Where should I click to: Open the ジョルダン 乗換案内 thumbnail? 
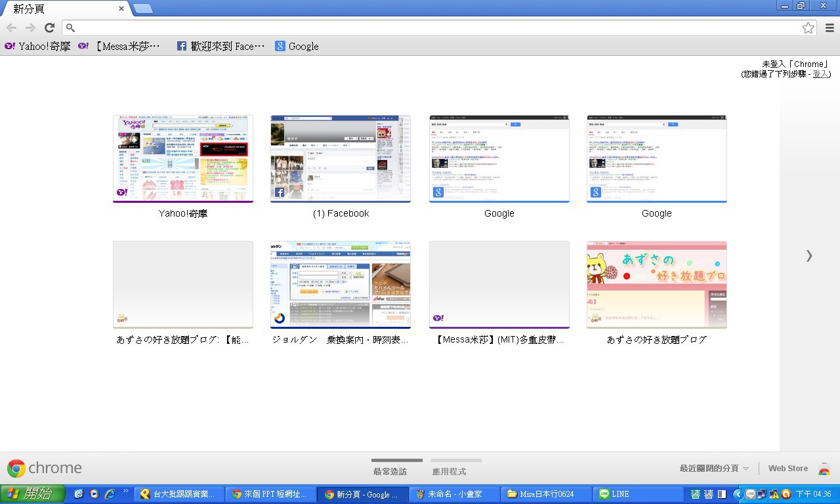coord(341,285)
